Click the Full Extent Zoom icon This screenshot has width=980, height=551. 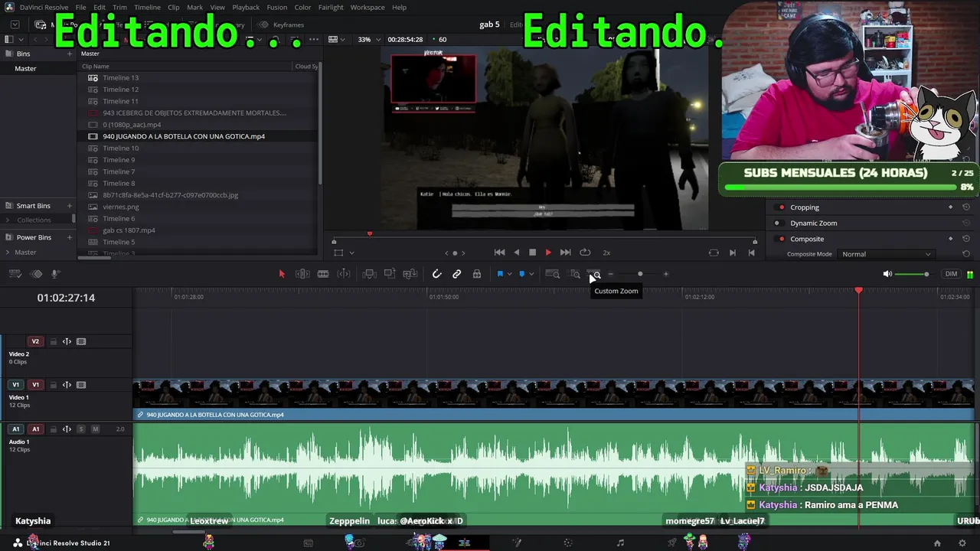[552, 274]
